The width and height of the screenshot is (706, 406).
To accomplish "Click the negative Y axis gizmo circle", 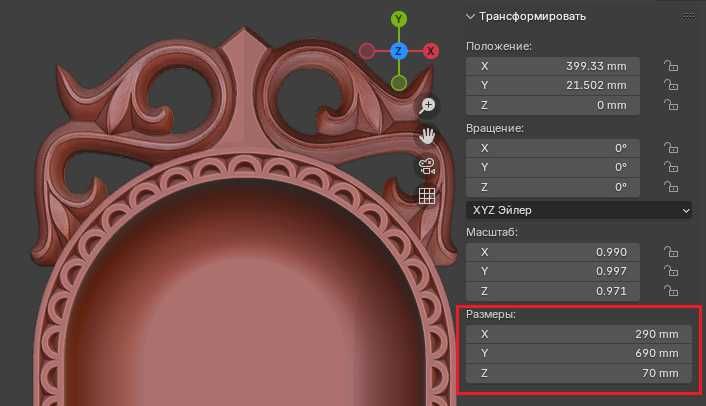I will click(399, 83).
